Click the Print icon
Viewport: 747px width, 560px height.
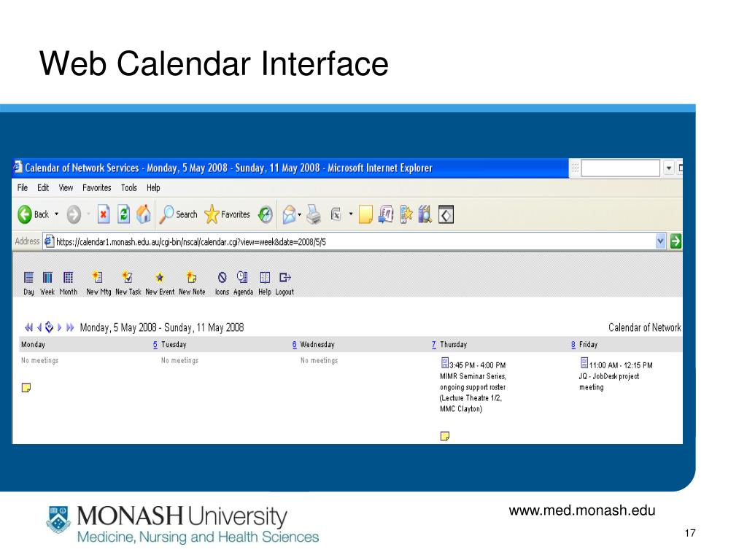click(313, 215)
